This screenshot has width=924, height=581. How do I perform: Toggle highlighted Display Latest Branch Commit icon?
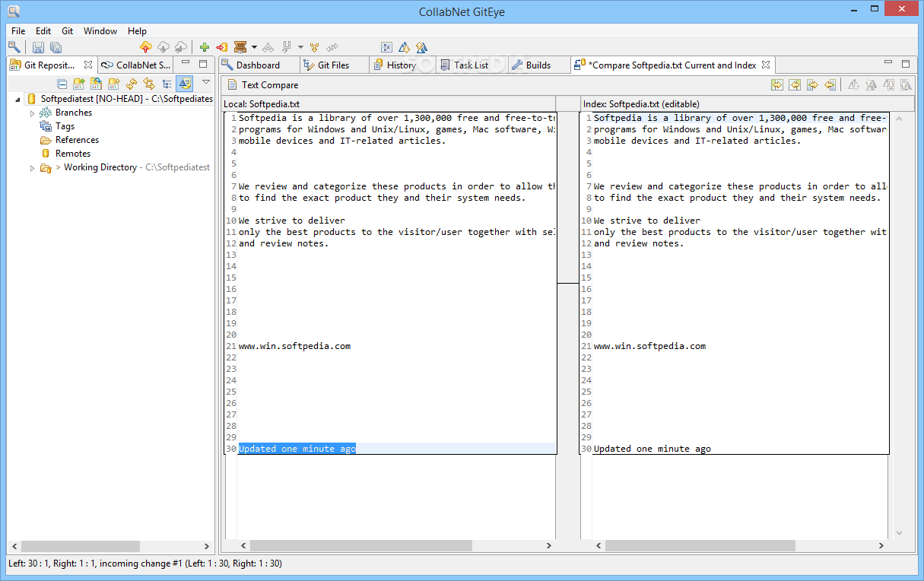point(185,84)
